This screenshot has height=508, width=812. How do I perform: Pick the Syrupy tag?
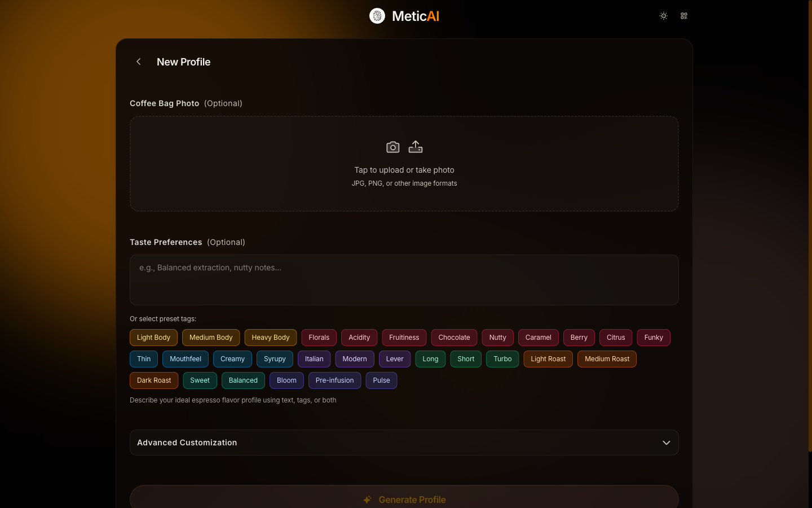coord(275,359)
